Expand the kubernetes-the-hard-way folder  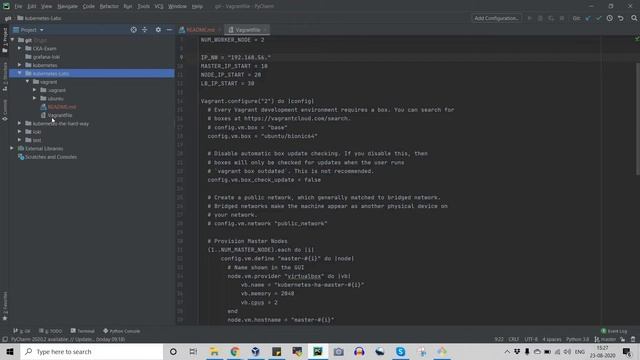click(x=19, y=123)
